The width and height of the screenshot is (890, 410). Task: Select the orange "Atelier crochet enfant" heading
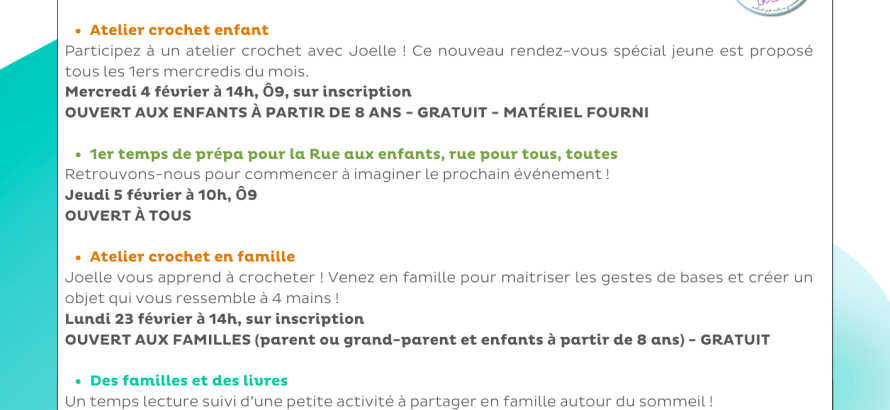(179, 30)
